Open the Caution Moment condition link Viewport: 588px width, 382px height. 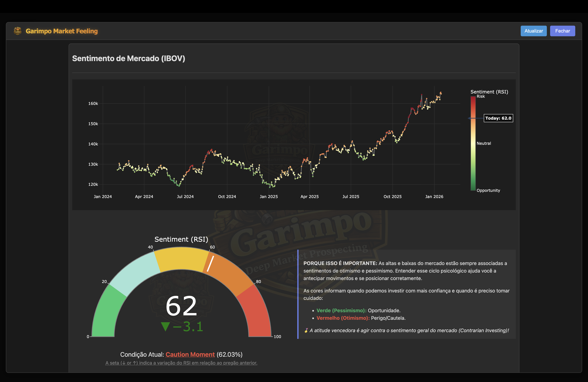click(190, 354)
